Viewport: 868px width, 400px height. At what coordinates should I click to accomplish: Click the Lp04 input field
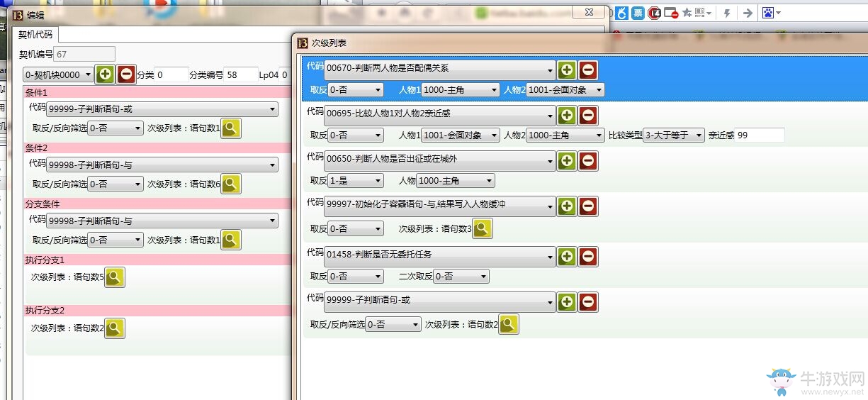tap(285, 74)
